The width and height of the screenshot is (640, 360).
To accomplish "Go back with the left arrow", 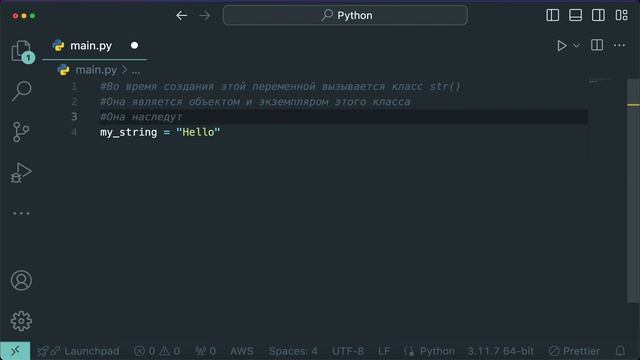I will point(182,16).
